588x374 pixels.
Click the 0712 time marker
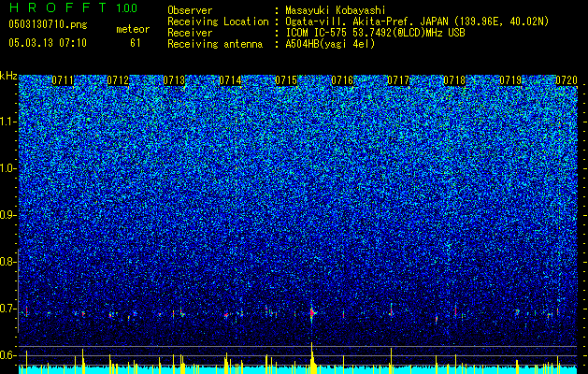tap(118, 80)
